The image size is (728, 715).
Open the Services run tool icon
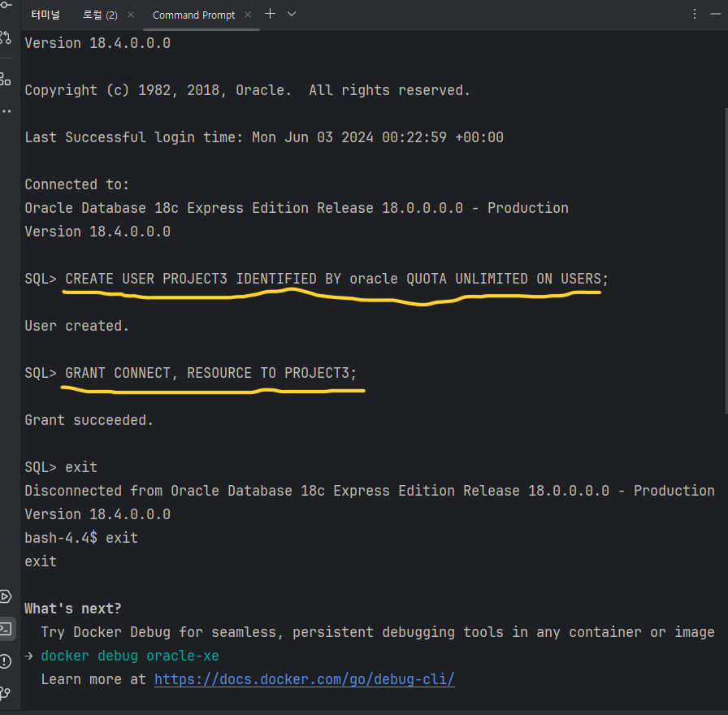coord(6,596)
